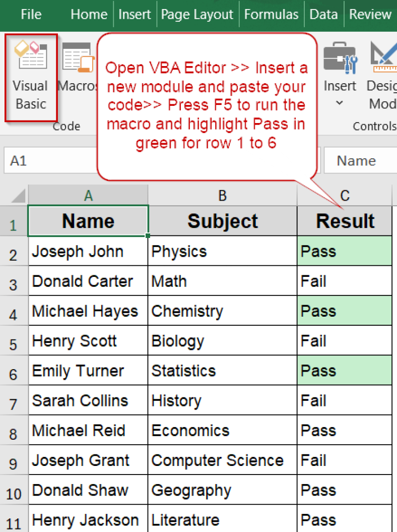397x532 pixels.
Task: Click column B header to select Subject column
Action: pos(222,195)
